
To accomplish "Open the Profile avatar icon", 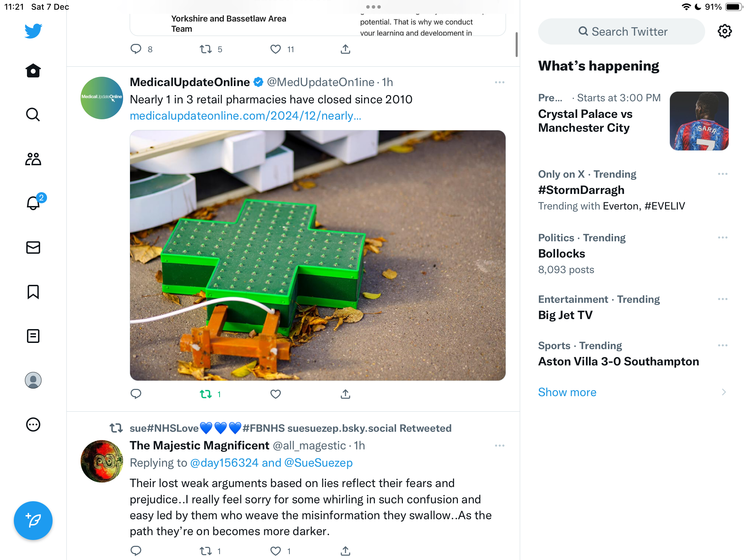I will (x=33, y=380).
